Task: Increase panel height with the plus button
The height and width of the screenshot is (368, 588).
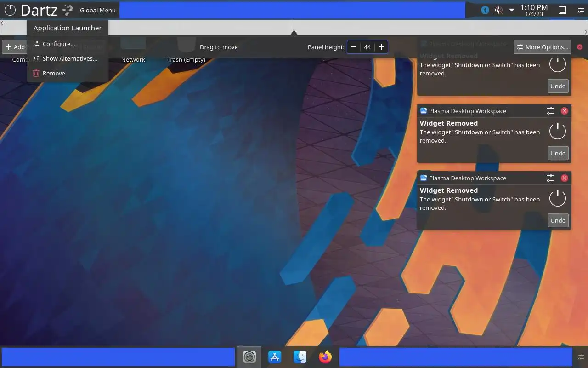Action: tap(381, 47)
